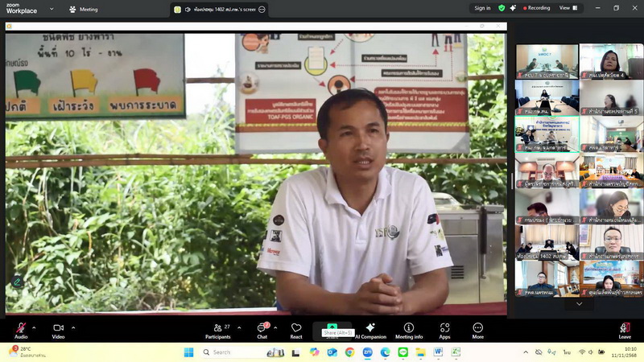Open the More options menu

(x=477, y=329)
